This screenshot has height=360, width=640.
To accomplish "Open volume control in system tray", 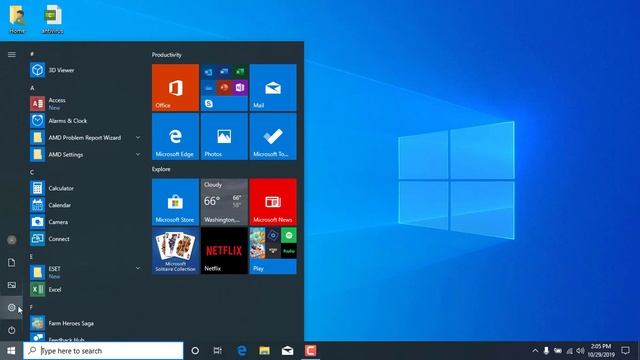I will pos(580,351).
